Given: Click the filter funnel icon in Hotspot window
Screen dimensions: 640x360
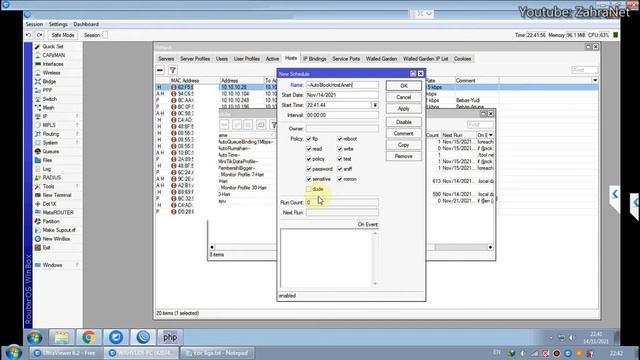Looking at the screenshot, I should pyautogui.click(x=173, y=70).
